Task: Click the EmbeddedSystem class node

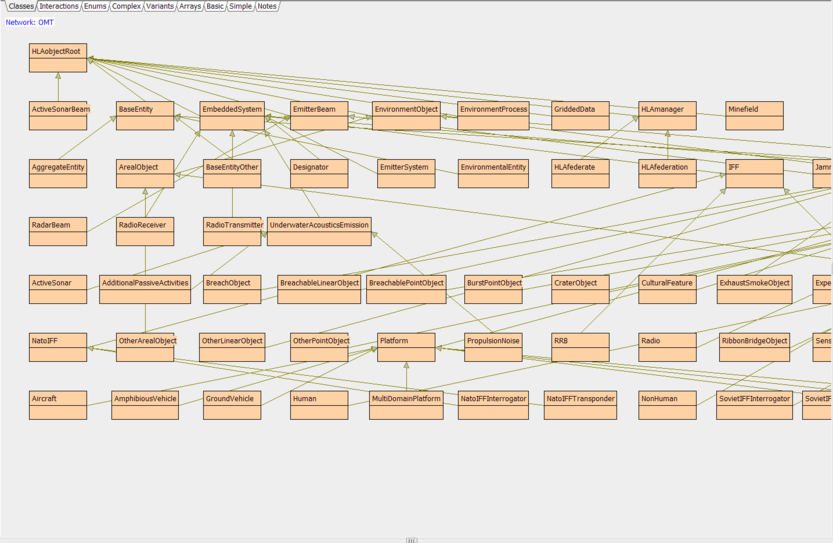Action: 232,116
